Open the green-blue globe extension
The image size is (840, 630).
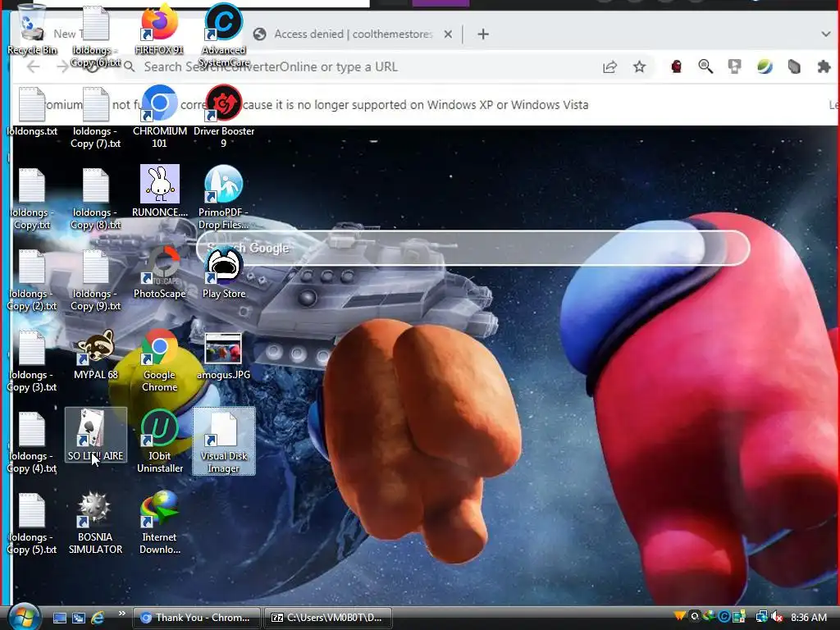coord(765,66)
